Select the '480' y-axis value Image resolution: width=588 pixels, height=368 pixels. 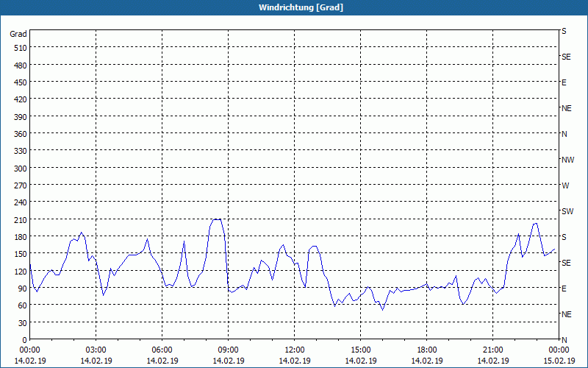[x=21, y=66]
